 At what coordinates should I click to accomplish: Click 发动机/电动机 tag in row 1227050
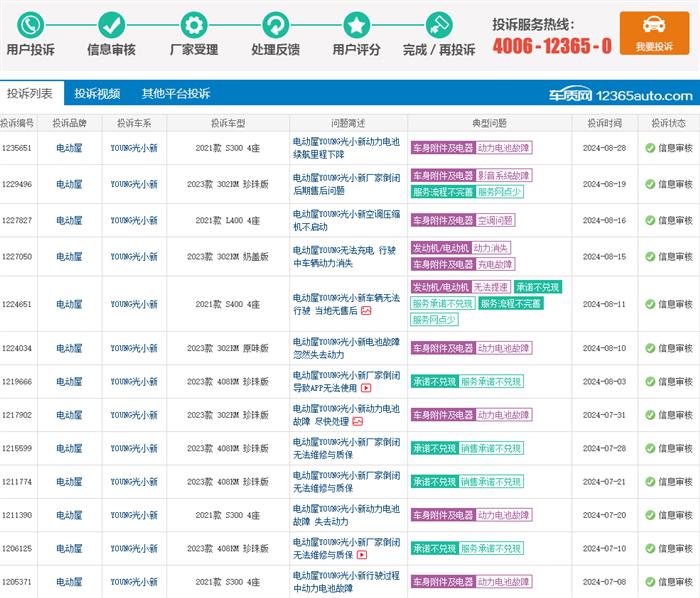441,248
